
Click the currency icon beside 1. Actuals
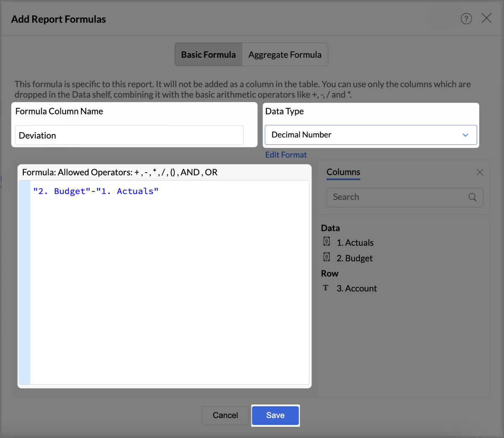coord(327,242)
